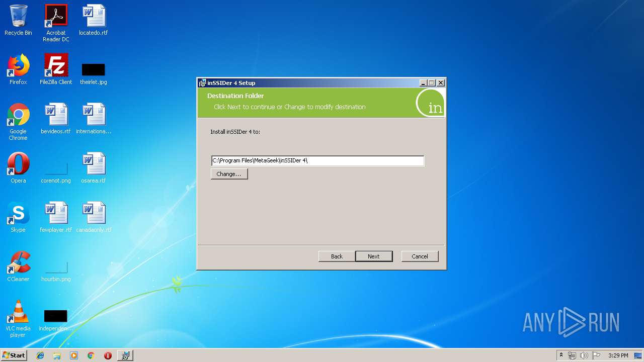Select canadaonly.rtf document icon

pos(94,217)
